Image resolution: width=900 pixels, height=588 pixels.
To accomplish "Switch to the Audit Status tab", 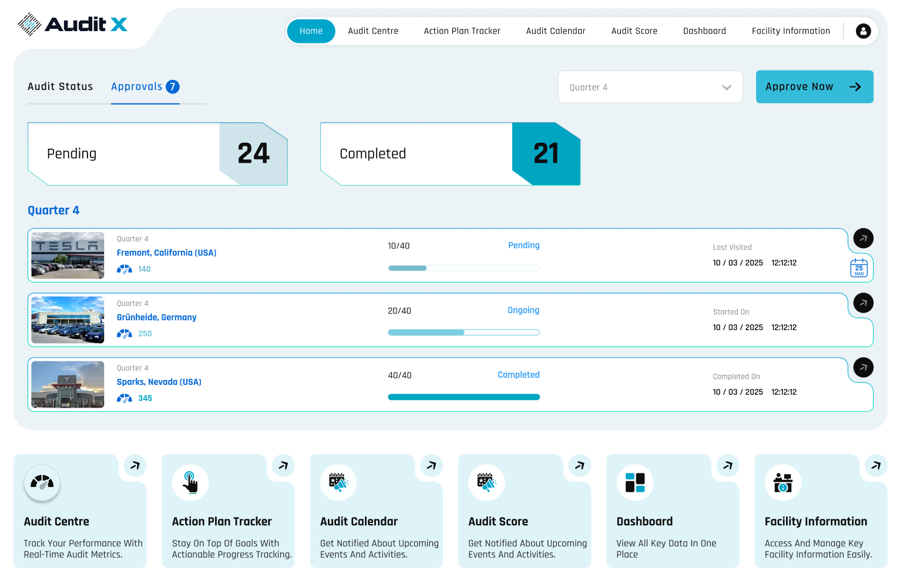I will tap(60, 87).
